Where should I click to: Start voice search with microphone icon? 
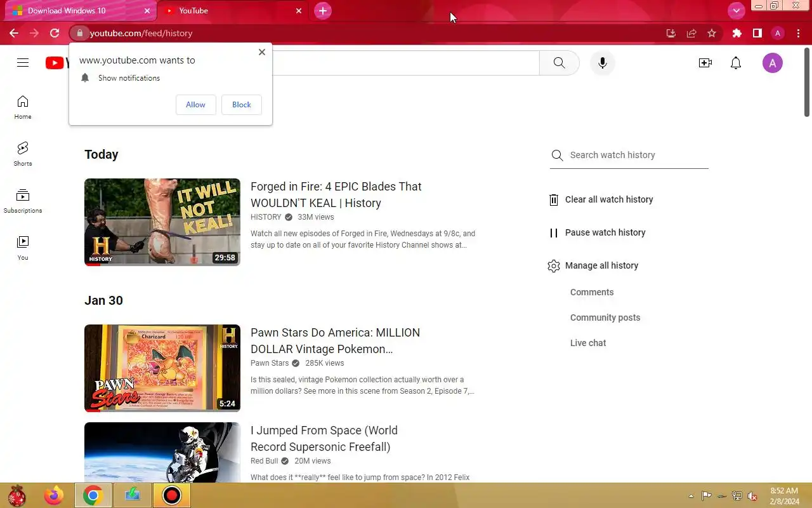(x=603, y=63)
